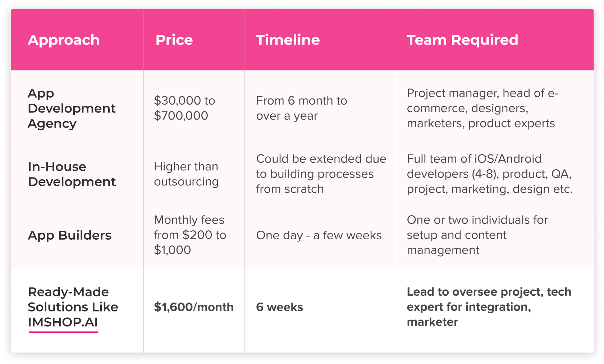Click the Price column header
The width and height of the screenshot is (604, 364).
(x=174, y=40)
